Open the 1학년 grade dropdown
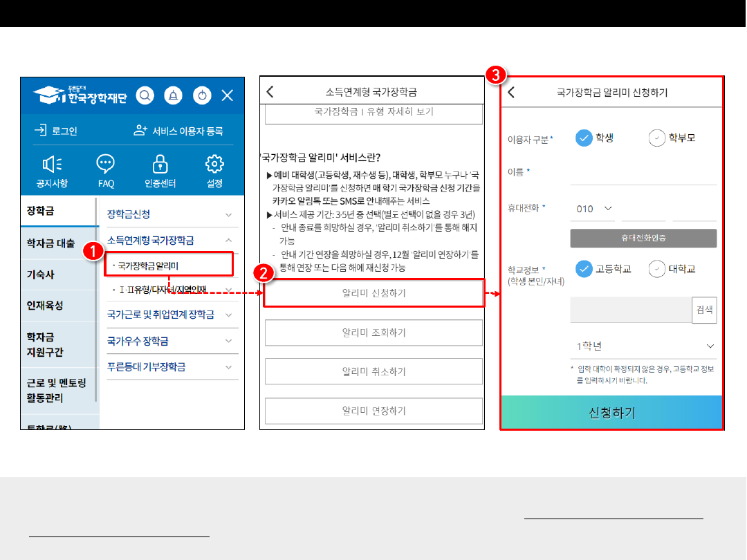747x560 pixels. click(645, 346)
